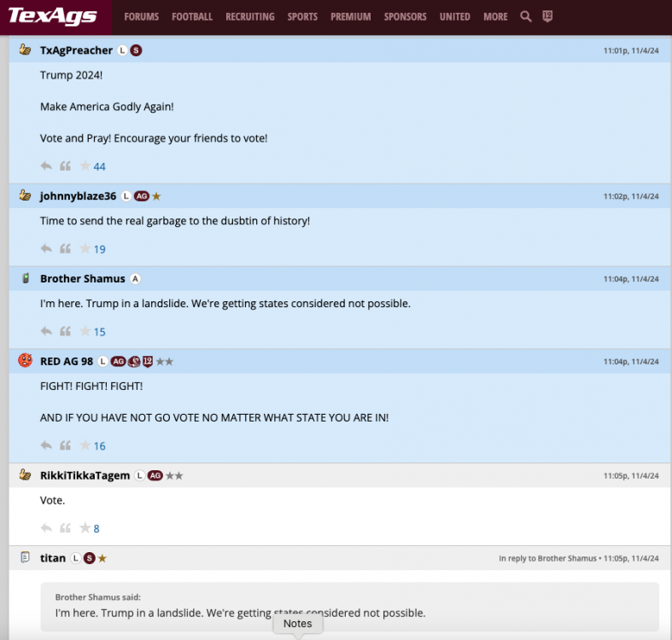
Task: Click the 12th Man badge icon in navbar
Action: (x=547, y=16)
